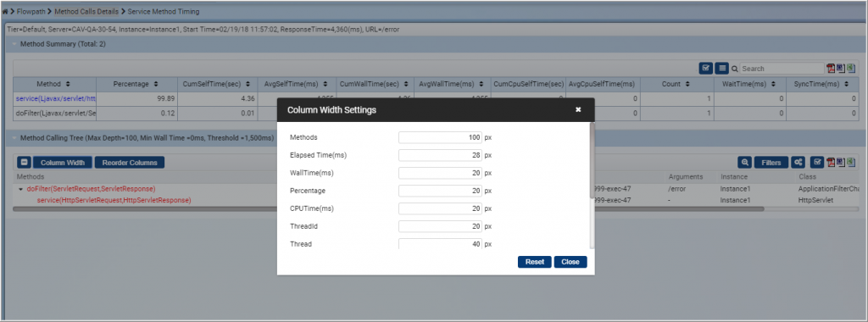The image size is (868, 322).
Task: Collapse the doFilter tree node arrow
Action: (21, 189)
